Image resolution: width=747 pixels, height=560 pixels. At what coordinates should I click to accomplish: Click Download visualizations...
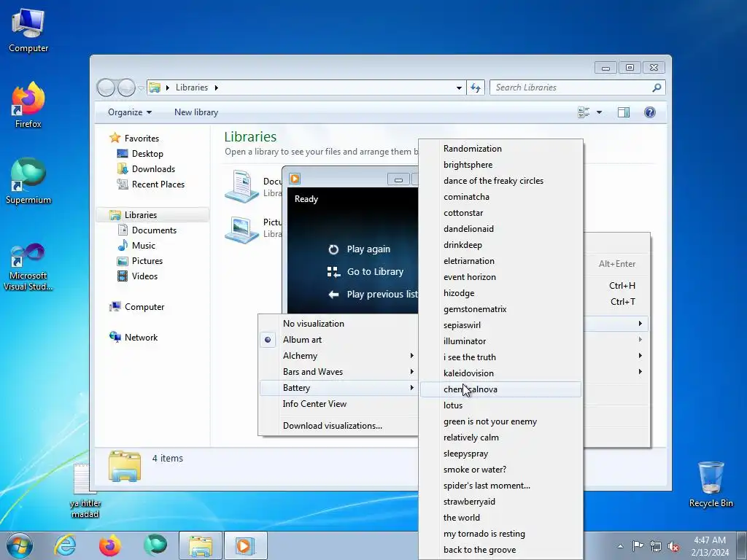338,426
